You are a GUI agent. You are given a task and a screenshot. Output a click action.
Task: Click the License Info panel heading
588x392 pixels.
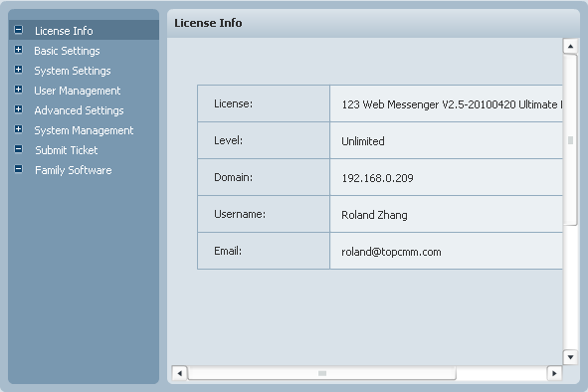click(x=208, y=23)
